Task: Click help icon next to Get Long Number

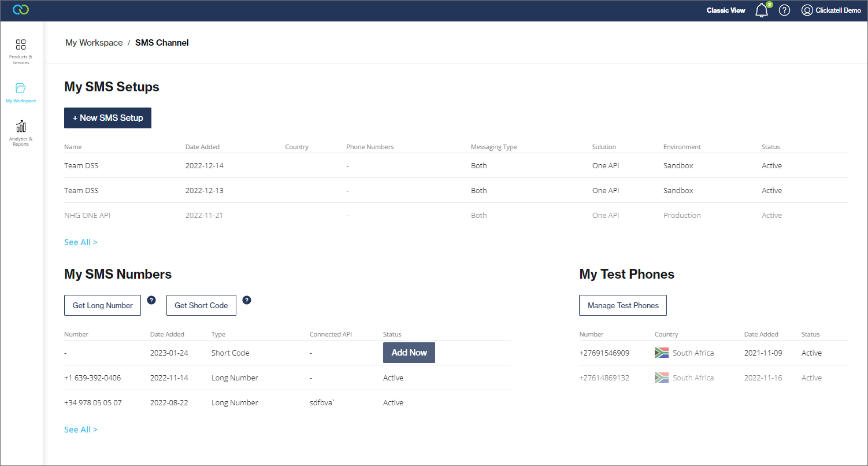Action: pyautogui.click(x=151, y=299)
